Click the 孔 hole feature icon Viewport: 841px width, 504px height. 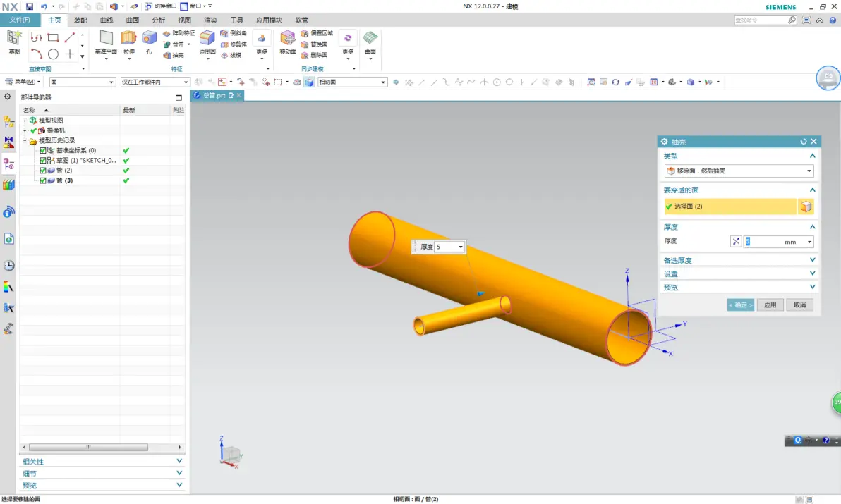click(x=149, y=39)
